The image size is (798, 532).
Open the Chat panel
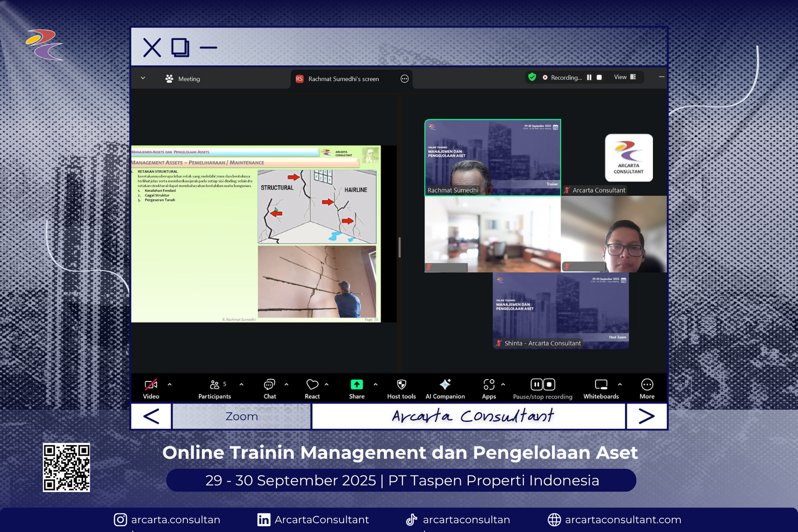click(269, 388)
